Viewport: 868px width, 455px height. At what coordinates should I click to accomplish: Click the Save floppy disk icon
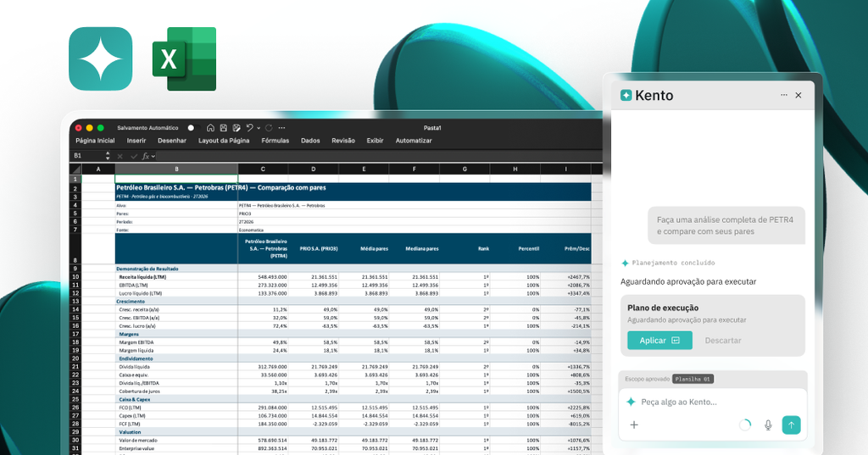(224, 128)
